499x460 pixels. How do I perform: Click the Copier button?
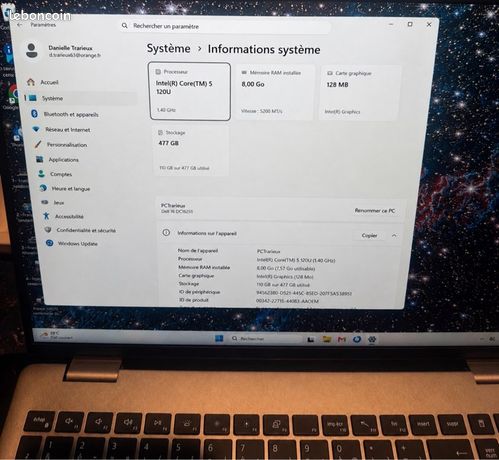point(369,235)
